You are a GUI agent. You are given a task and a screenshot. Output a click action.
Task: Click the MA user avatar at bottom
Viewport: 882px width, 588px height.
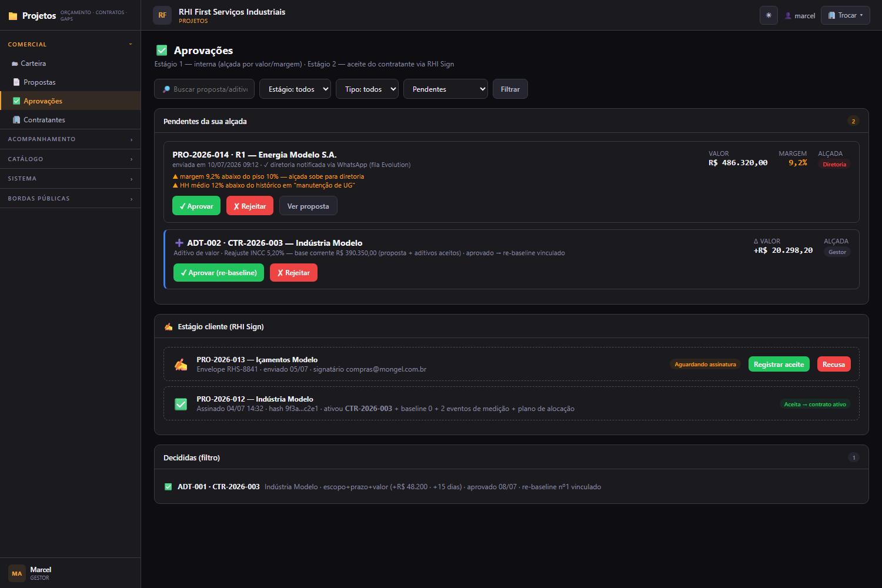17,573
